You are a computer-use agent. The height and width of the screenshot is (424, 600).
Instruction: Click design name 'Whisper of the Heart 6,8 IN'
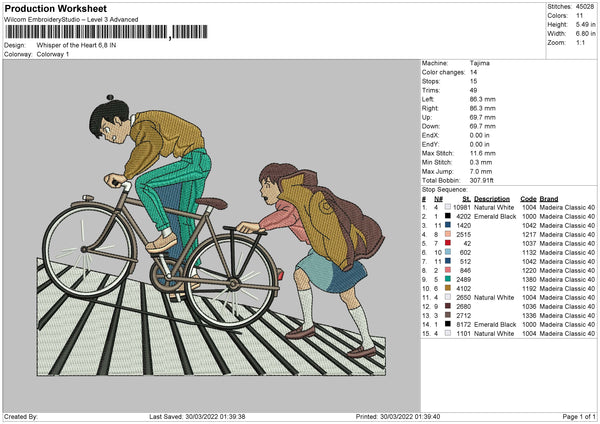(x=76, y=45)
